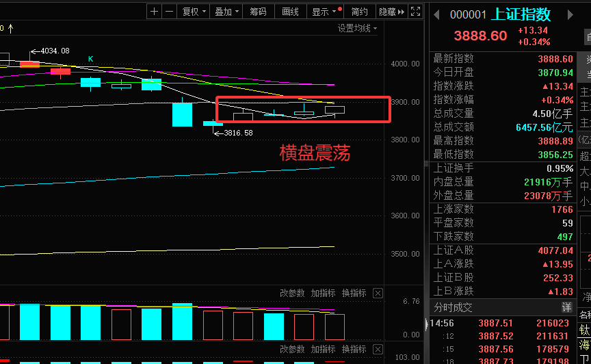Open the 叠加 dropdown
This screenshot has height=364, width=591.
click(x=226, y=12)
